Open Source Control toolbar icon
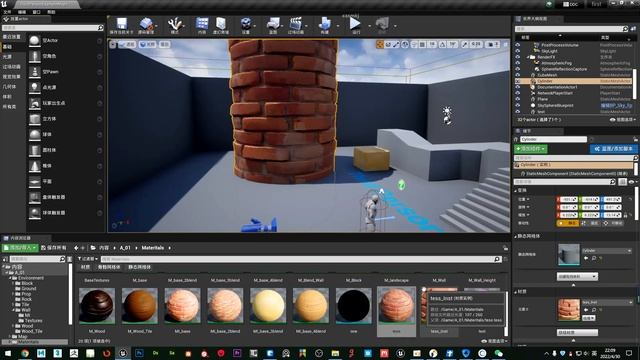 pyautogui.click(x=146, y=25)
